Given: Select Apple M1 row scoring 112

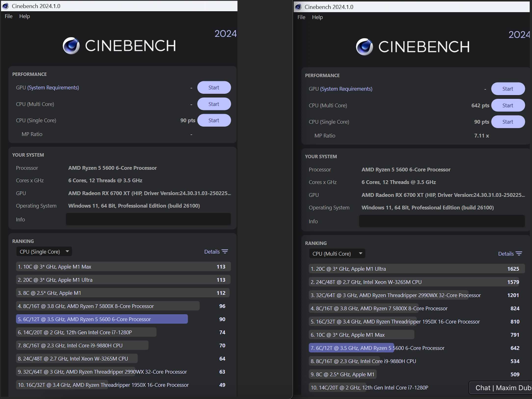Looking at the screenshot, I should (x=123, y=293).
